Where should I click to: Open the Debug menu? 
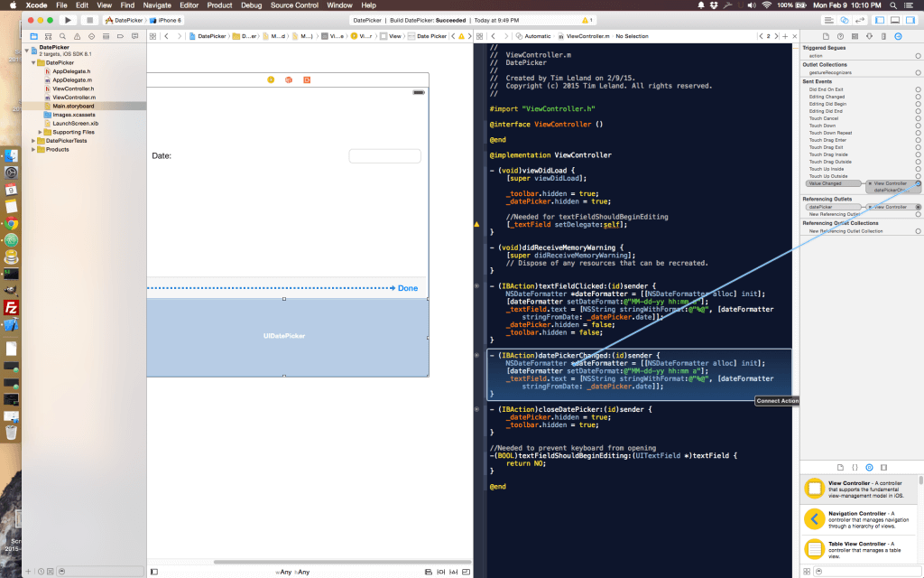(x=251, y=5)
